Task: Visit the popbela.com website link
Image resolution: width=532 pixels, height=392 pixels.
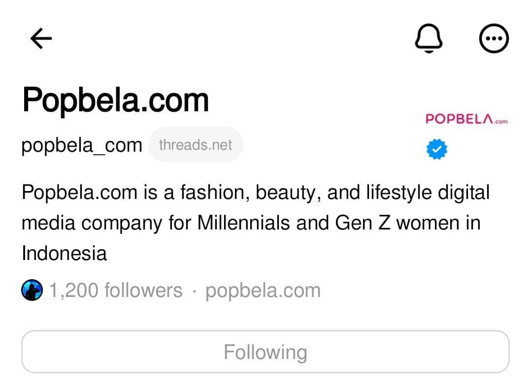Action: (263, 290)
